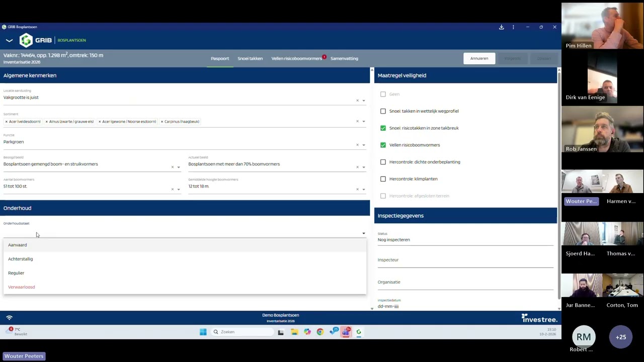Remove the Acer (veldesdoorn) tag
Screen dimensions: 644x362
[7, 122]
